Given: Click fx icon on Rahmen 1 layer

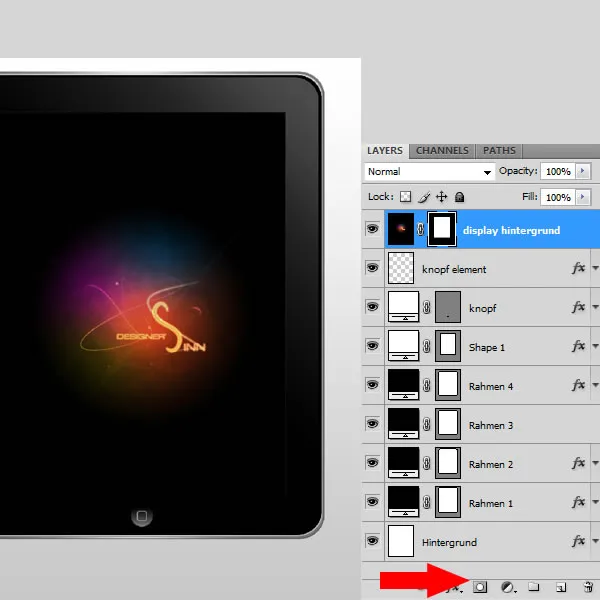Looking at the screenshot, I should click(x=579, y=502).
